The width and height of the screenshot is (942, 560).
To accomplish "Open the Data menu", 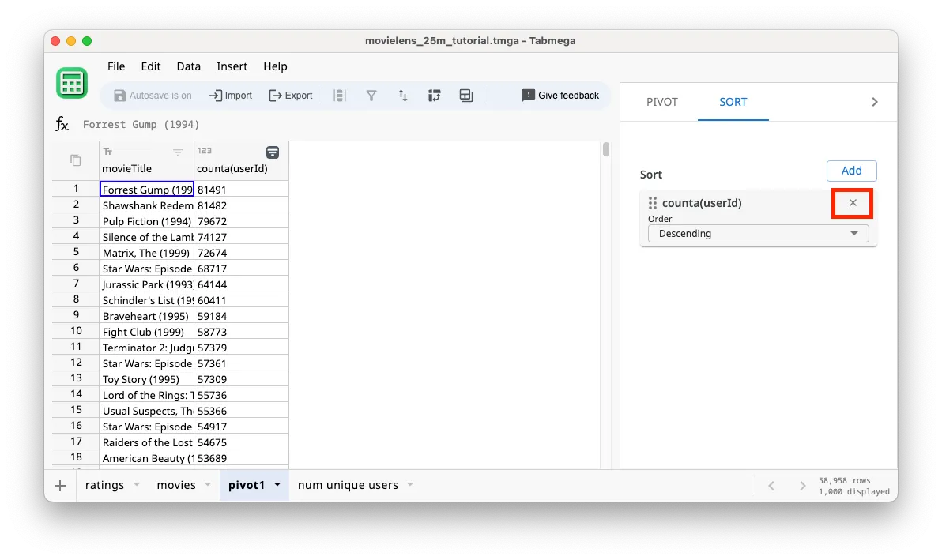I will tap(188, 66).
